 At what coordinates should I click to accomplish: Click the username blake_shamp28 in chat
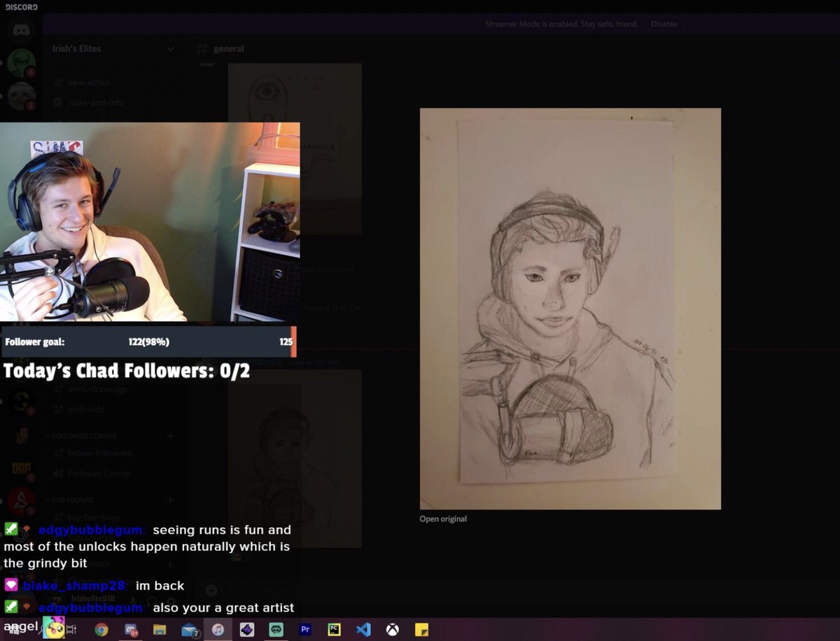pos(74,586)
